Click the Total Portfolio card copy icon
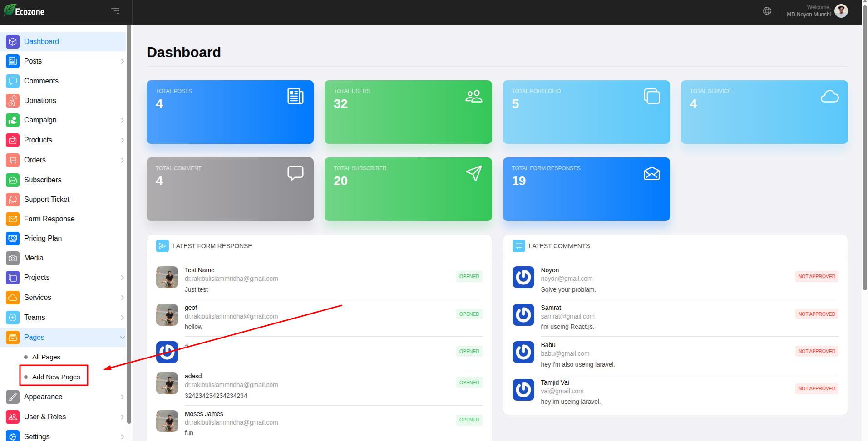 point(652,96)
